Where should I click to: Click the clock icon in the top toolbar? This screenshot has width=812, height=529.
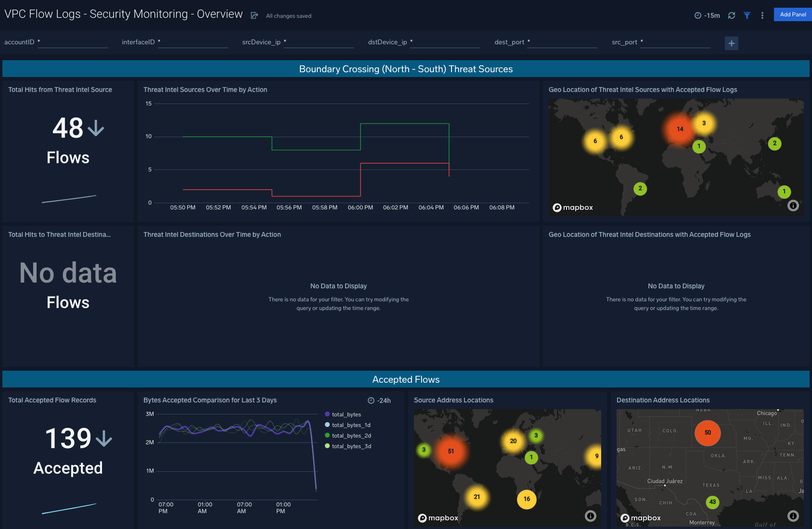point(697,15)
